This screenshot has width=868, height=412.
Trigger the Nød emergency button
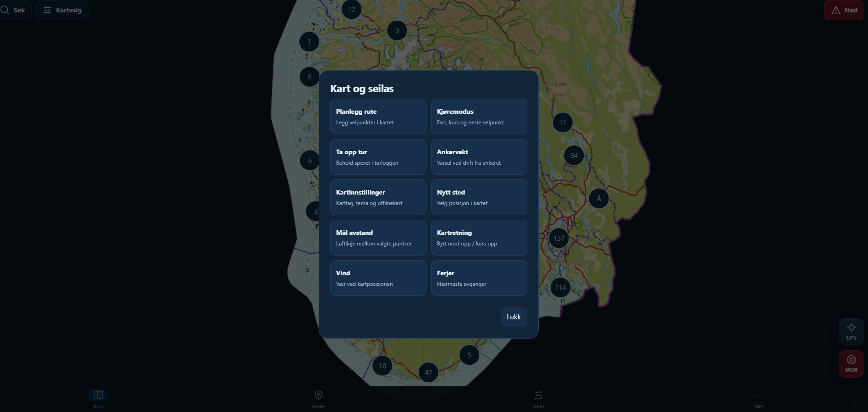tap(844, 10)
